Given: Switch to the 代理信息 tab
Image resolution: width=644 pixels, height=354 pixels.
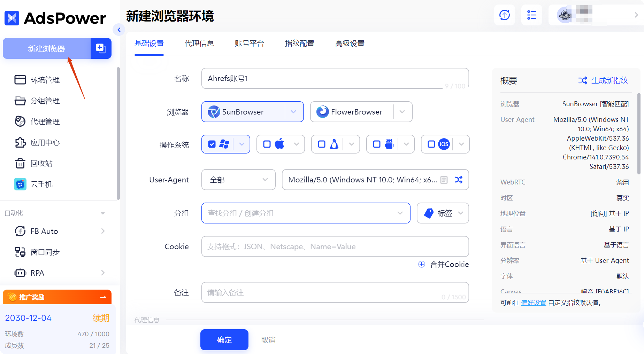Looking at the screenshot, I should [199, 43].
